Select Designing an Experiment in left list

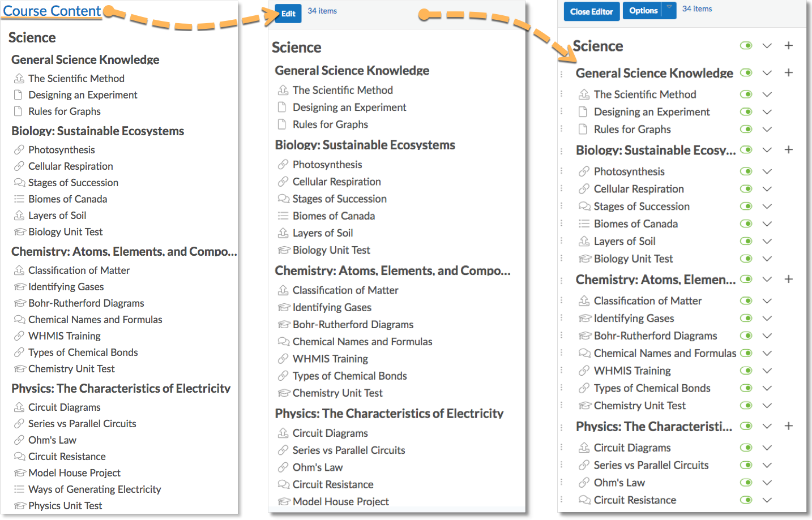coord(83,95)
